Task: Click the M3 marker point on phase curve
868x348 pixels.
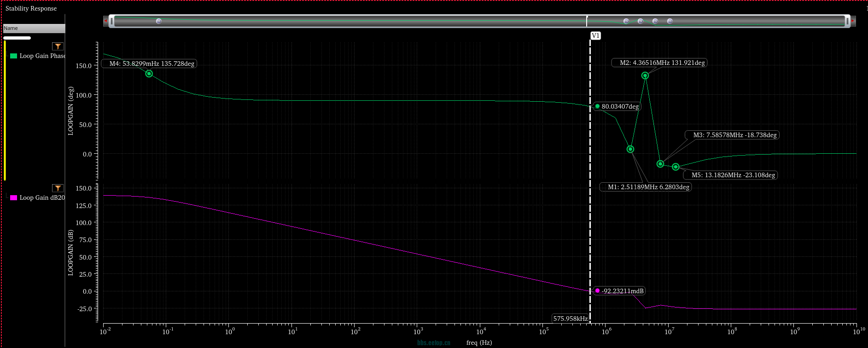Action: click(x=660, y=164)
